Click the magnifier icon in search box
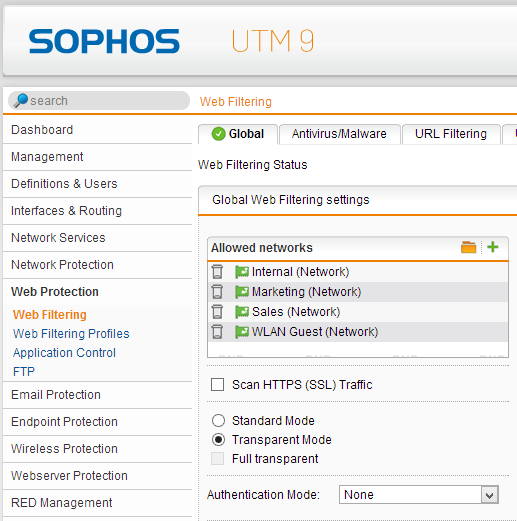 click(21, 100)
